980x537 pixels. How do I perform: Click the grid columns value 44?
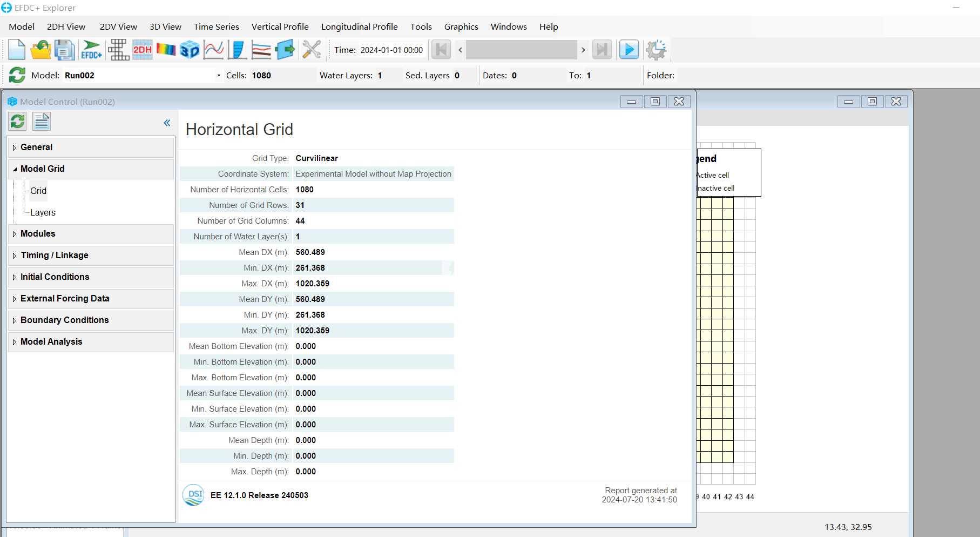[x=300, y=221]
